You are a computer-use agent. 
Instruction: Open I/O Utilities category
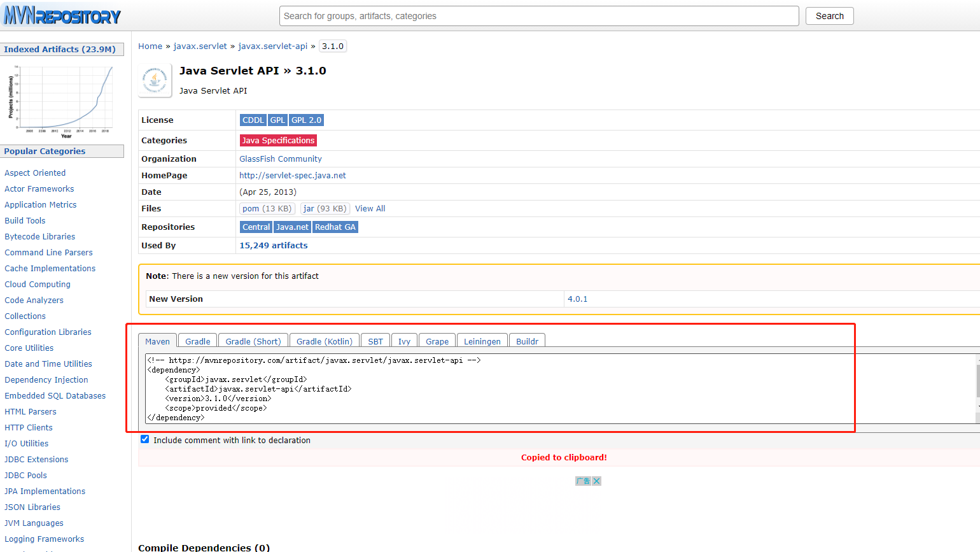tap(27, 443)
